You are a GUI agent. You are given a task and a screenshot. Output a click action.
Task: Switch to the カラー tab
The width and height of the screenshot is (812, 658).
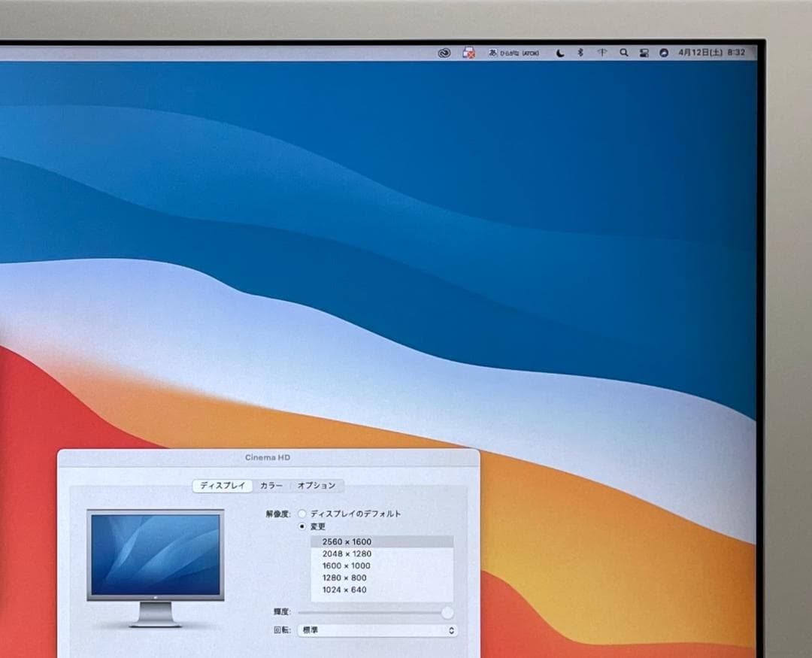(x=269, y=486)
